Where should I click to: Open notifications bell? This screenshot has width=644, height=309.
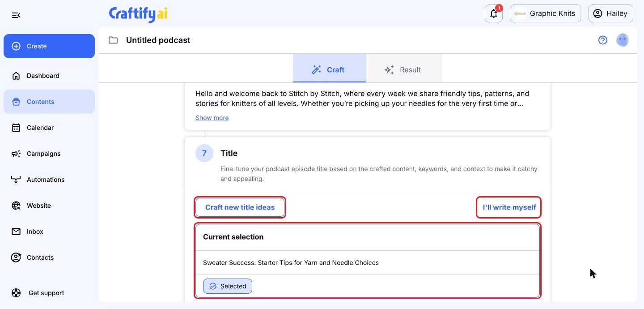(494, 13)
